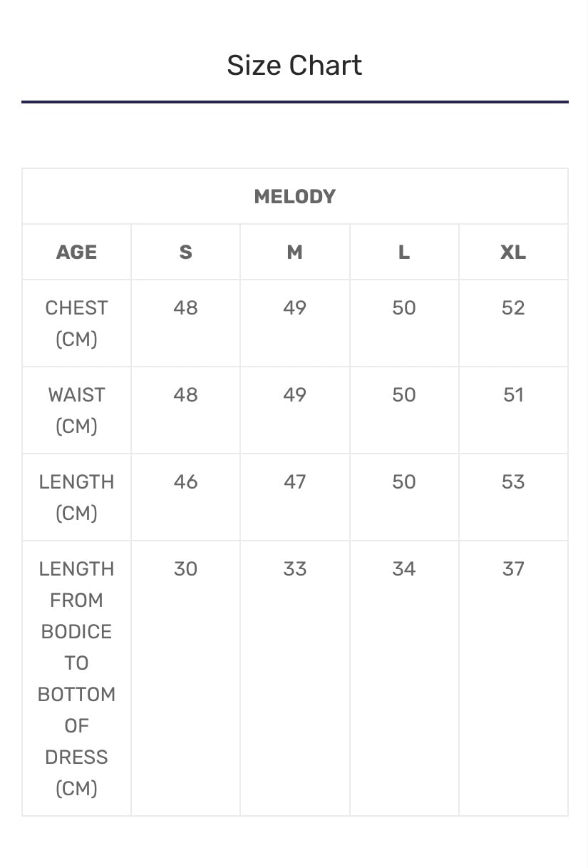Select length value 46 for size S

[x=185, y=482]
